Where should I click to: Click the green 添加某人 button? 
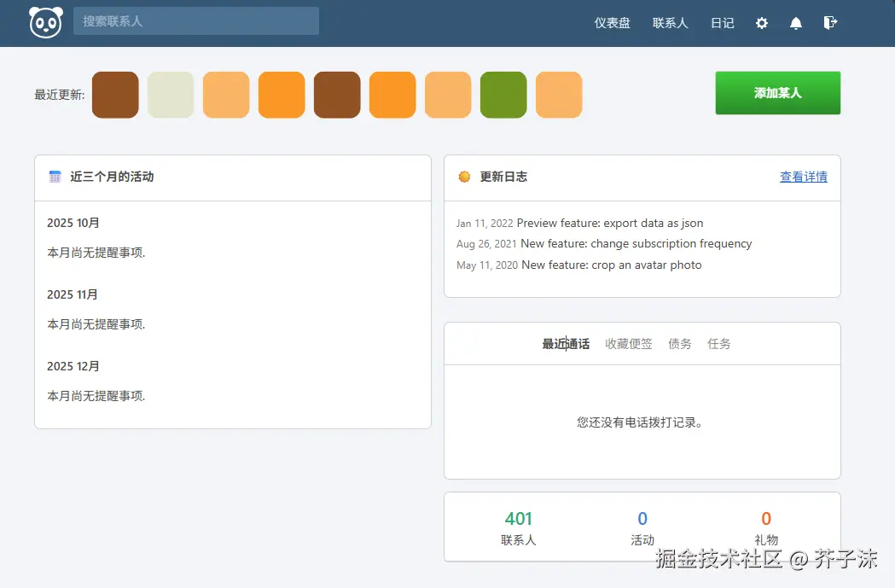coord(777,93)
